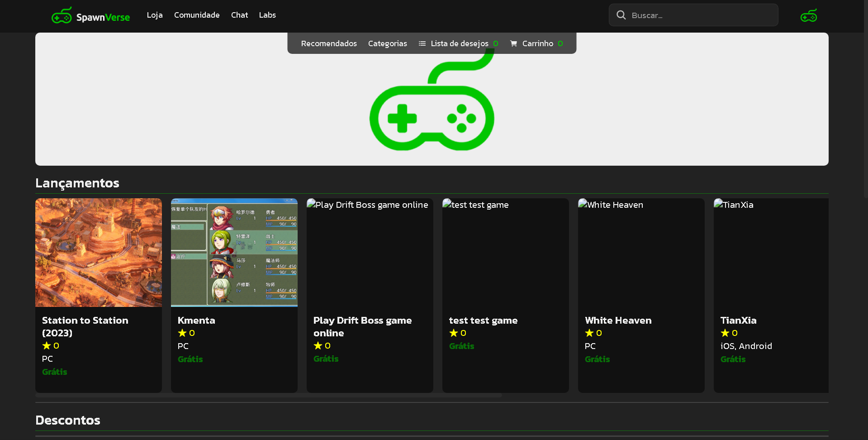Expand the Categorias menu
The image size is (868, 440).
(x=387, y=43)
